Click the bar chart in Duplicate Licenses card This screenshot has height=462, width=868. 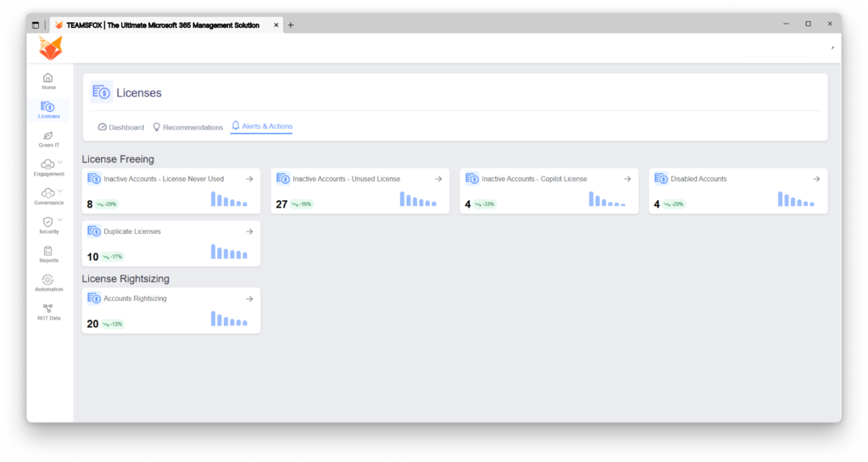pos(229,251)
